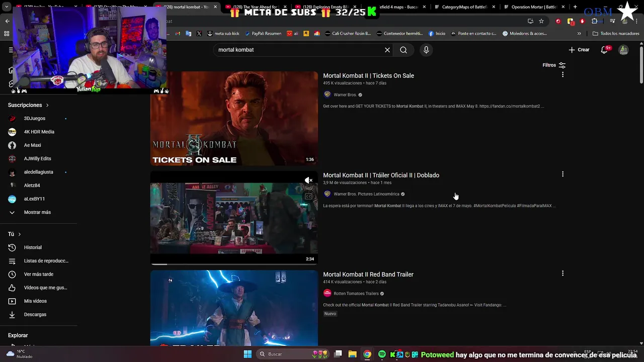The image size is (644, 362).
Task: Open more options for Red Band Trailer video
Action: [562, 274]
